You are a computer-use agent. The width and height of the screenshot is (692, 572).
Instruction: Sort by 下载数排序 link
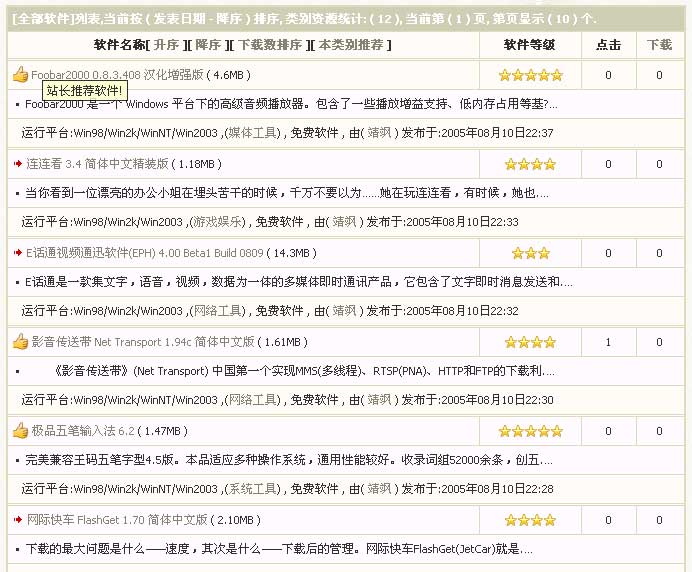pyautogui.click(x=269, y=45)
